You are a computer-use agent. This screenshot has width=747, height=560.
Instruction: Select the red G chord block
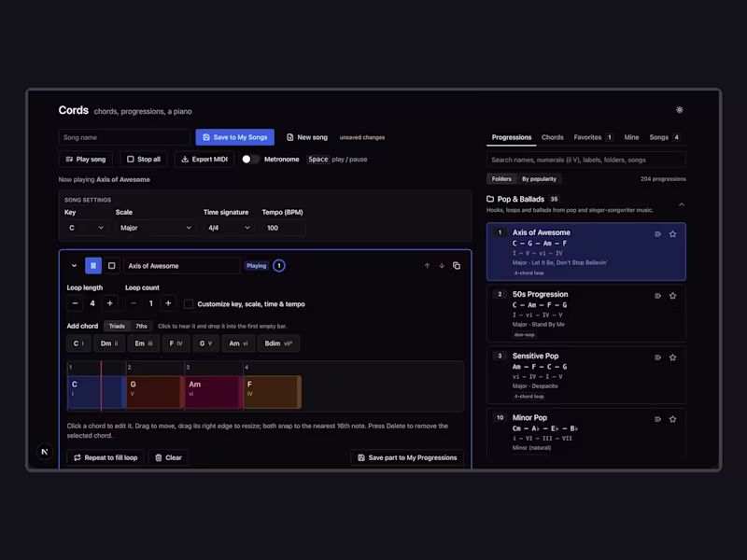[x=155, y=392]
